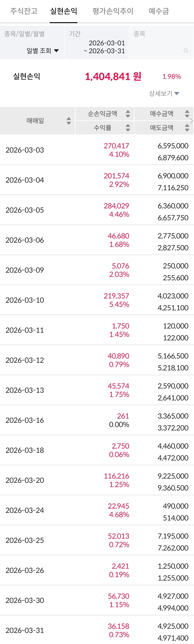The width and height of the screenshot is (194, 644).
Task: Expand the 상세보기 details section
Action: 164,93
